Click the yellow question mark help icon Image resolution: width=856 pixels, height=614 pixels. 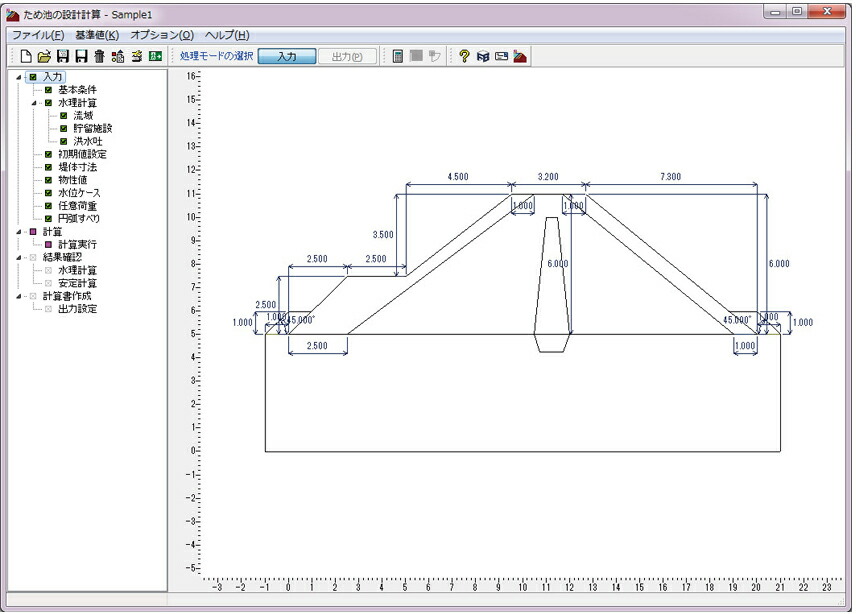pyautogui.click(x=464, y=56)
